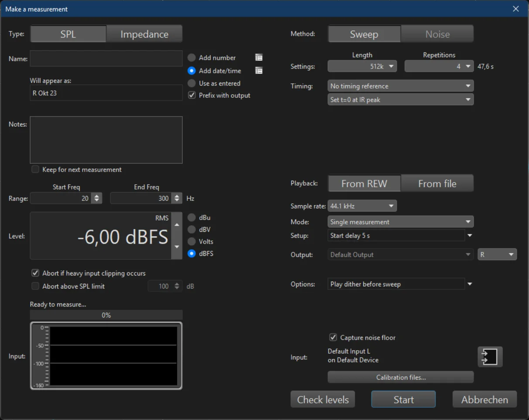Screen dimensions: 529x420
Task: Lower the level with the down arrow
Action: tap(177, 247)
